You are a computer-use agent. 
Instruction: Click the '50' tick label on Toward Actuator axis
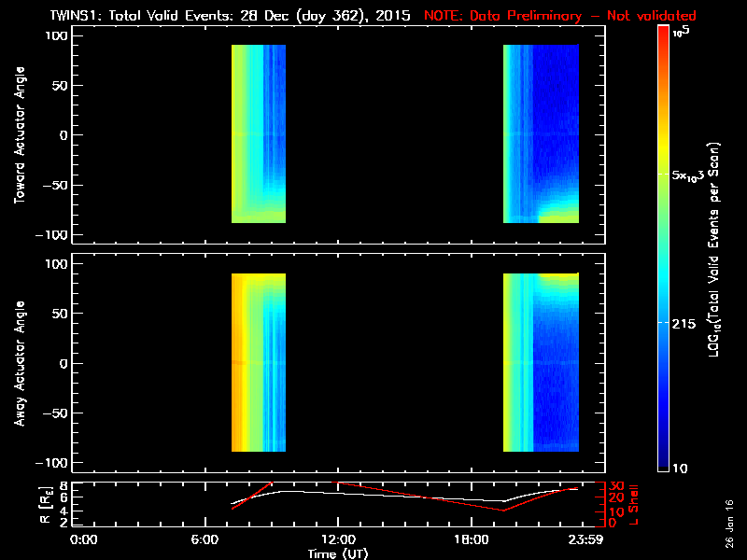(61, 86)
